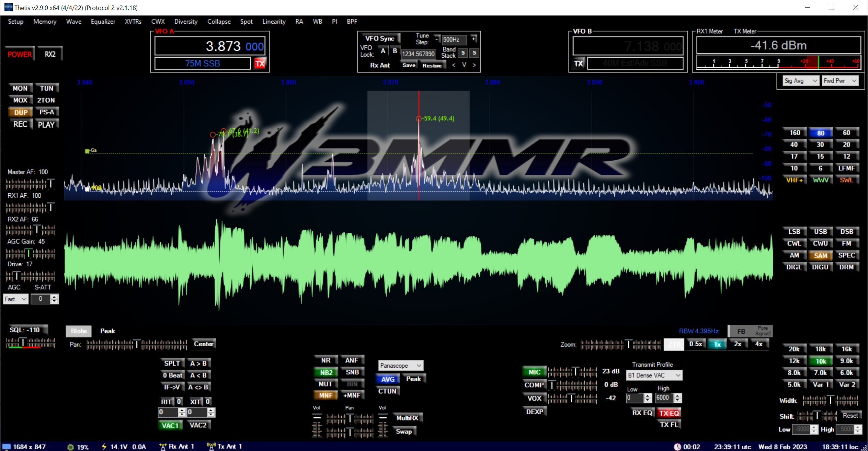Click the CPU usage chip icon

point(71,447)
